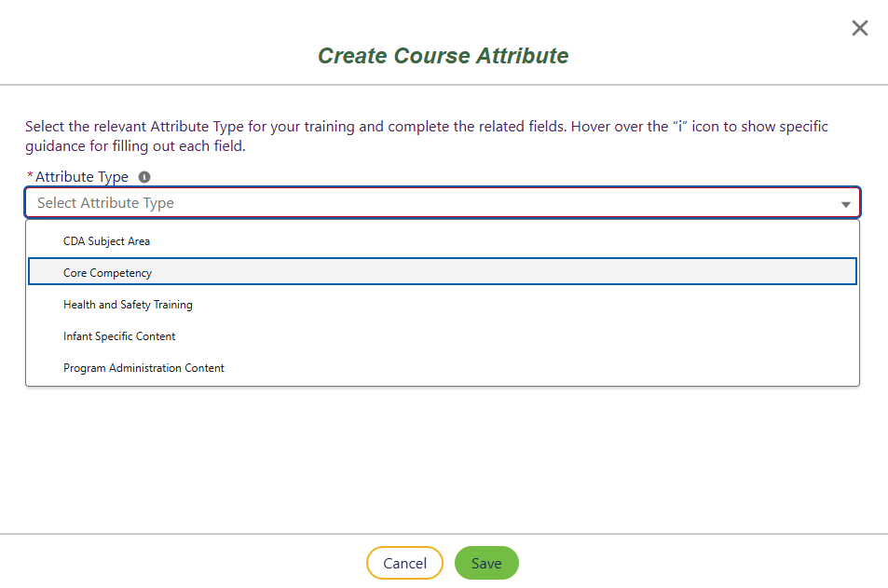Select Core Competency from the list
This screenshot has width=888, height=588.
point(443,272)
